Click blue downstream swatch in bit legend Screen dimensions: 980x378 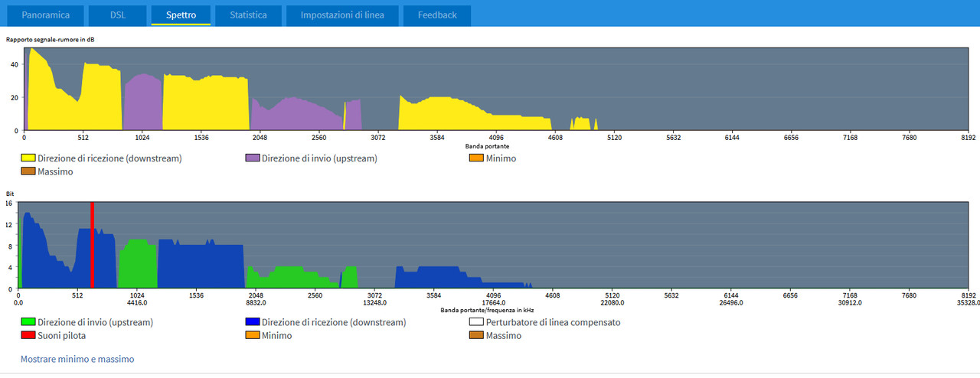pos(252,322)
